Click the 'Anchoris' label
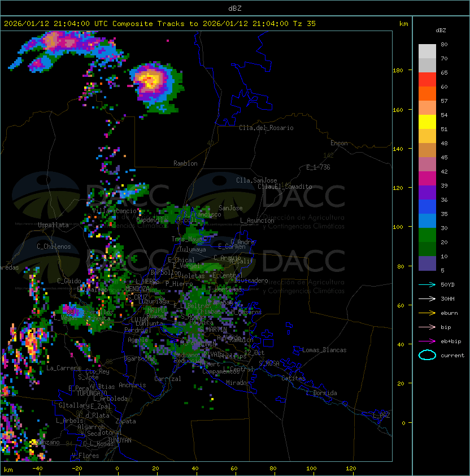Screen dimensions: 470x476 coord(132,385)
